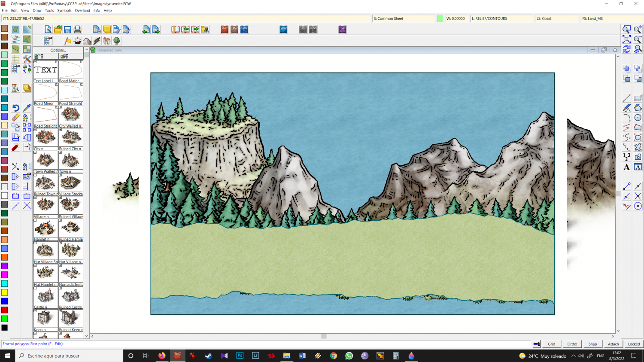Click the yellow flag symbol catalog icon

pos(68,41)
